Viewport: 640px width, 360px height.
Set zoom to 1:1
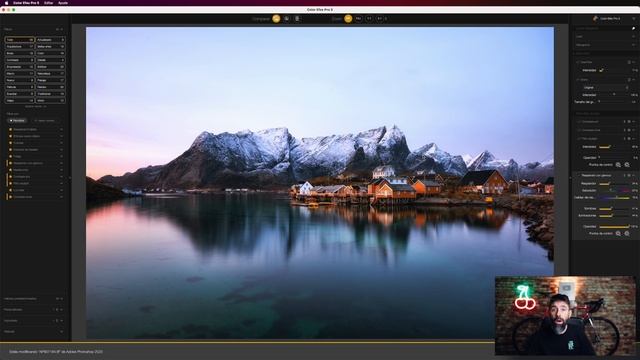coord(369,19)
